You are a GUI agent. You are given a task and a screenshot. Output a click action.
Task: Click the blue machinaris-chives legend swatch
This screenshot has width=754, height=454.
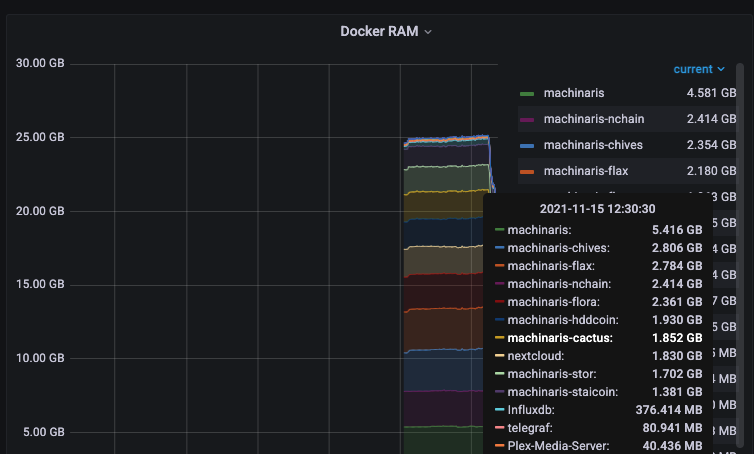[x=527, y=146]
